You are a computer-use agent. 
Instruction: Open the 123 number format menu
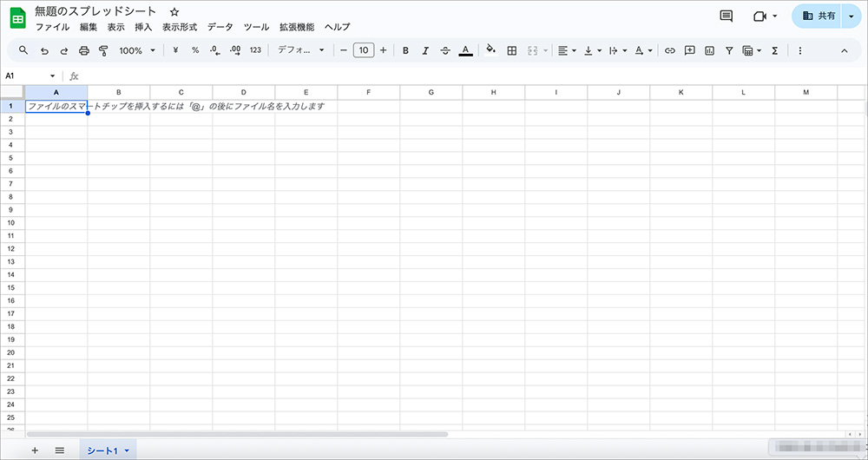pos(255,50)
